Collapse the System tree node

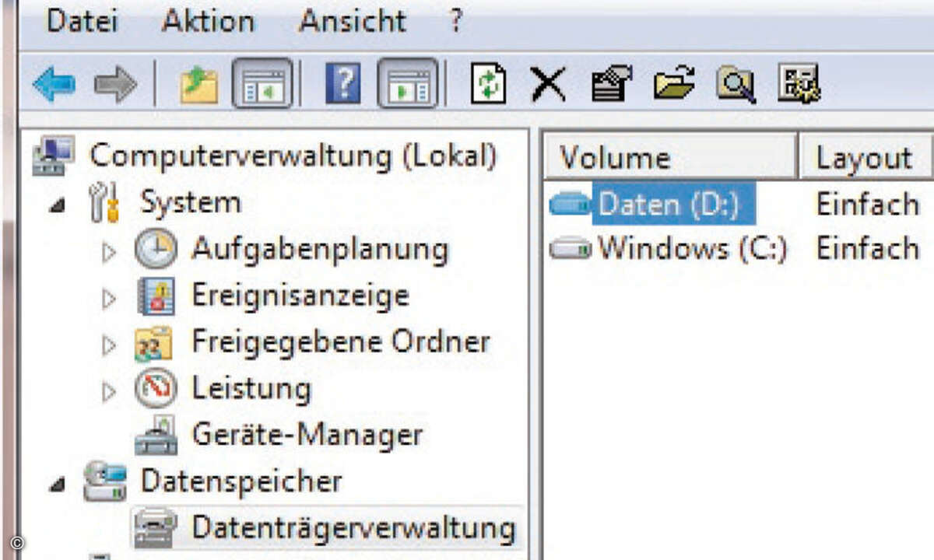tap(58, 205)
